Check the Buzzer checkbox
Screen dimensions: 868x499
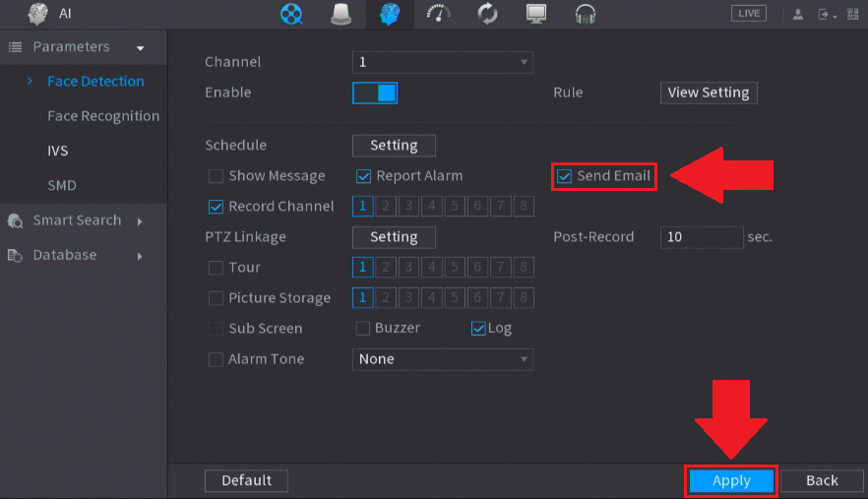click(x=362, y=329)
